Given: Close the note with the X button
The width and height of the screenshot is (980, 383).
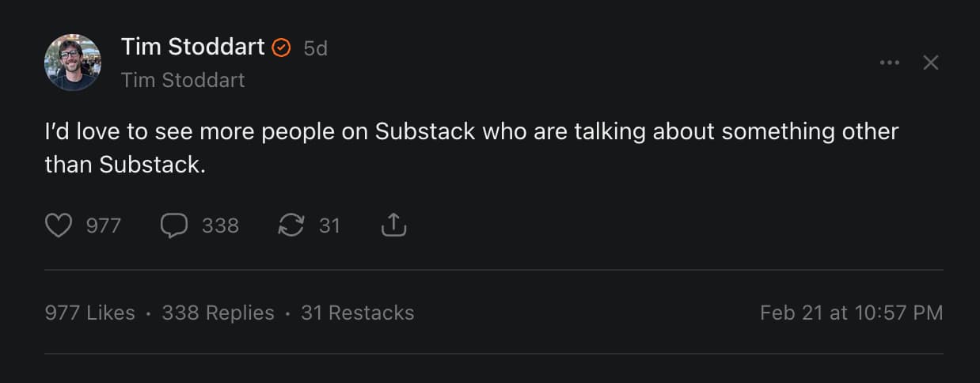Looking at the screenshot, I should tap(931, 63).
